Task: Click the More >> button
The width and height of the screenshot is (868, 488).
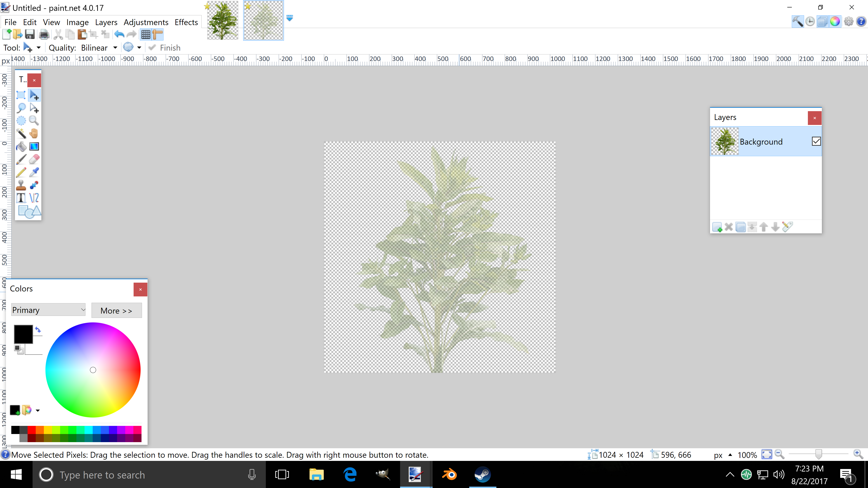Action: point(116,310)
